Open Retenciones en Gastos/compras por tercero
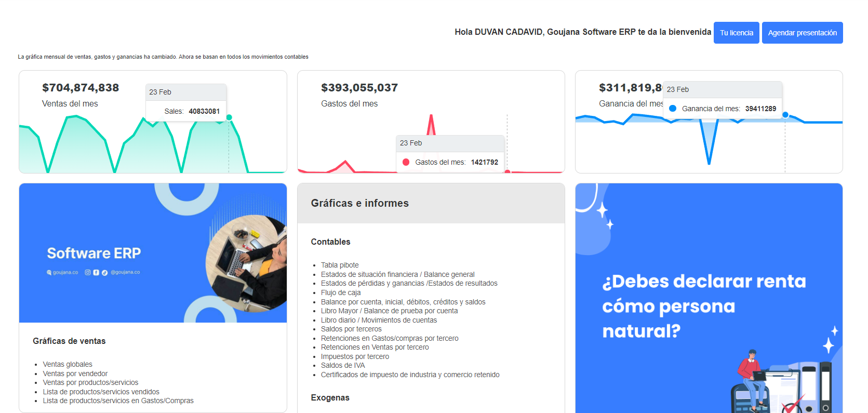 pos(390,338)
